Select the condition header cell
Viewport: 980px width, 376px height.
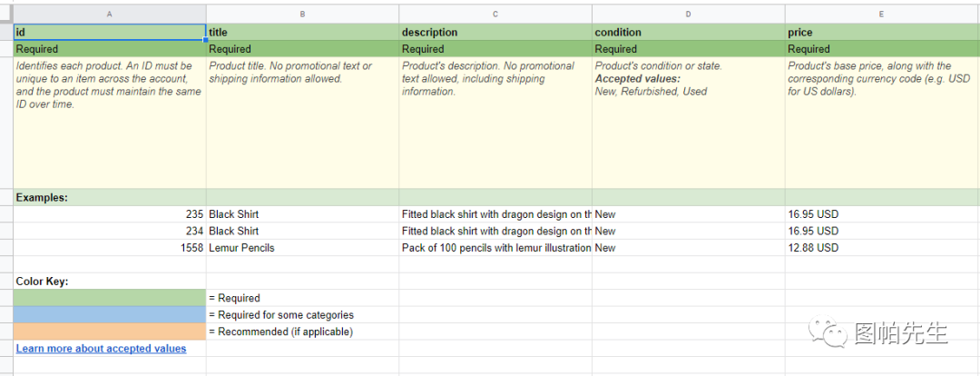coord(688,32)
